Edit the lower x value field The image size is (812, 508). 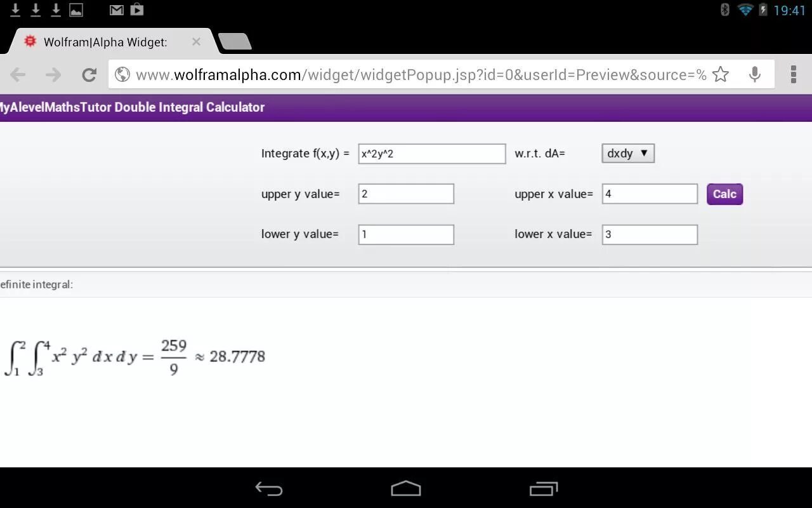point(650,234)
